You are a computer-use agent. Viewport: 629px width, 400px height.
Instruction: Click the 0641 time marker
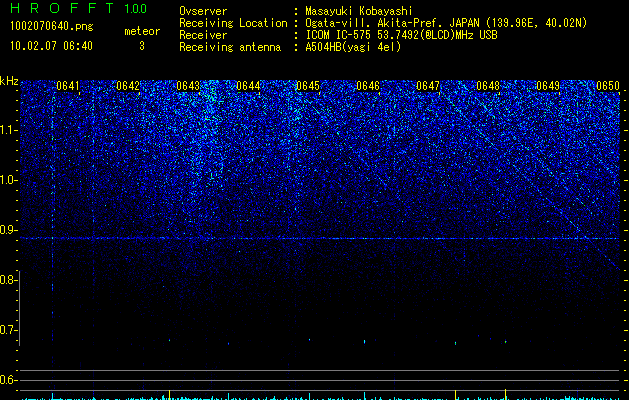(68, 86)
